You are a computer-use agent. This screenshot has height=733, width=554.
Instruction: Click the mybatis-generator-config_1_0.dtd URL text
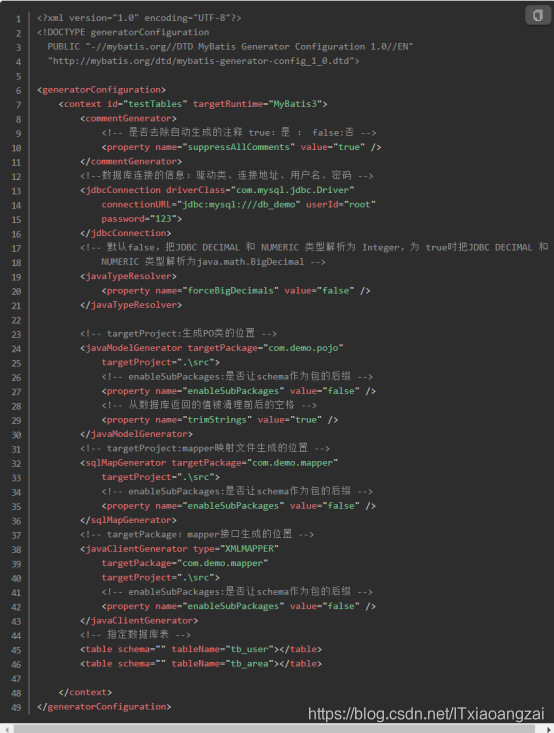point(204,61)
